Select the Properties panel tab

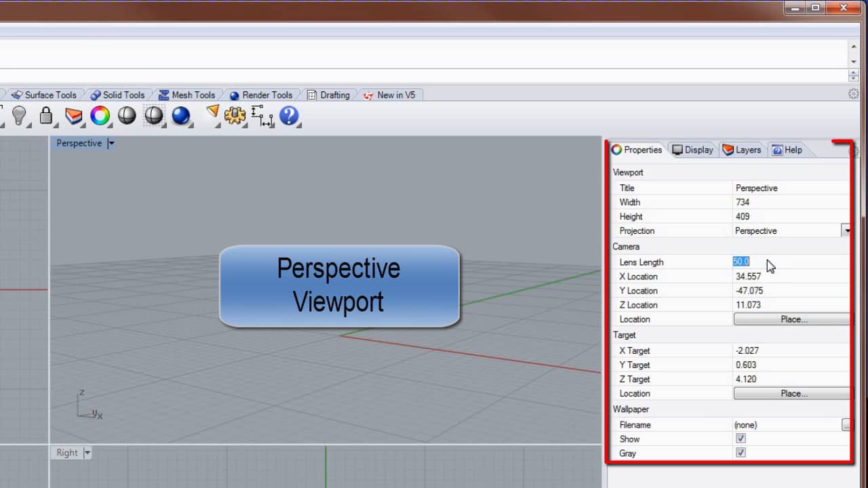coord(636,150)
